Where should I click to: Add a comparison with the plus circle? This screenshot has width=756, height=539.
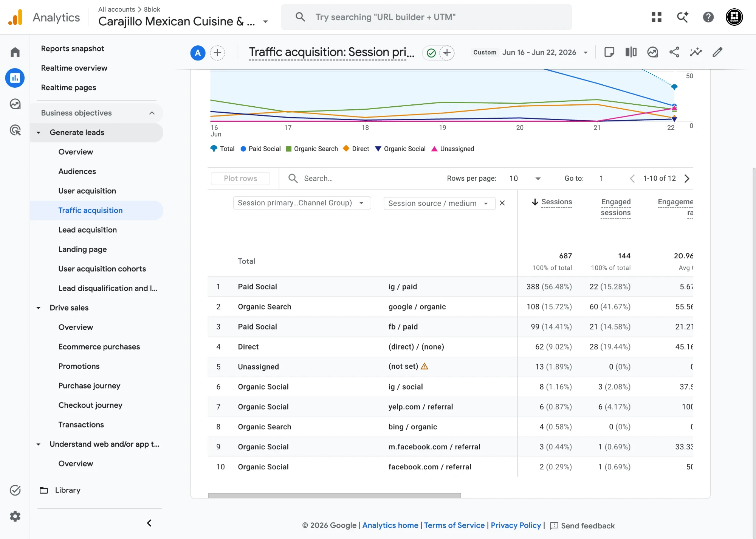(x=217, y=53)
